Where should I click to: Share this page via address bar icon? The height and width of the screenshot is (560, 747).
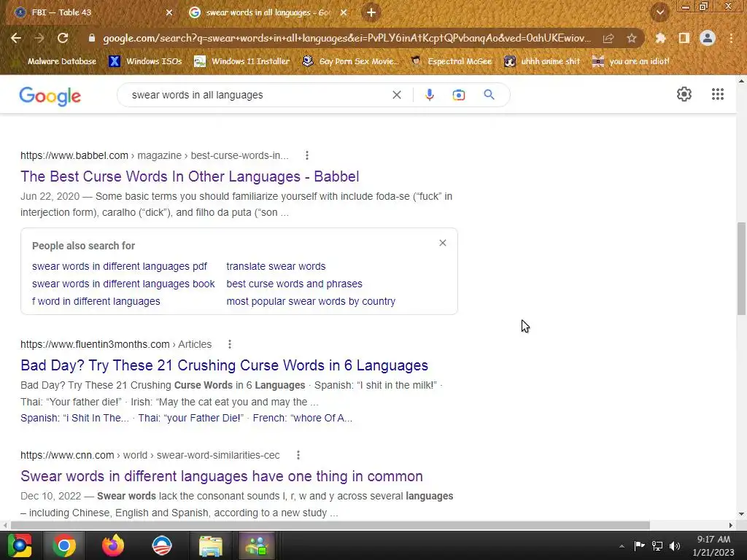608,39
